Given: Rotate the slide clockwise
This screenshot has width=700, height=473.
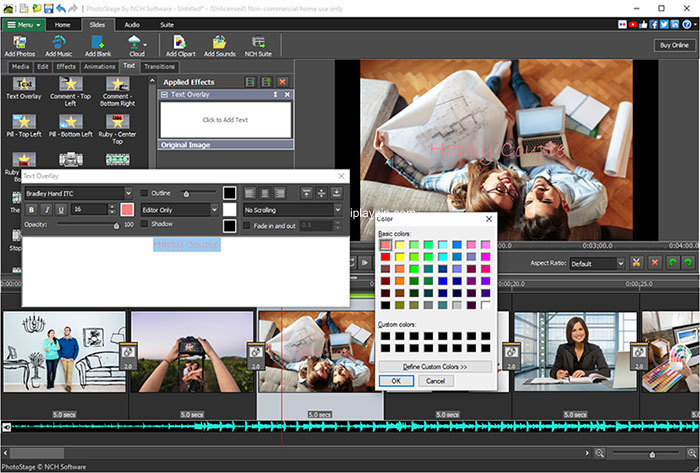Looking at the screenshot, I should [688, 263].
